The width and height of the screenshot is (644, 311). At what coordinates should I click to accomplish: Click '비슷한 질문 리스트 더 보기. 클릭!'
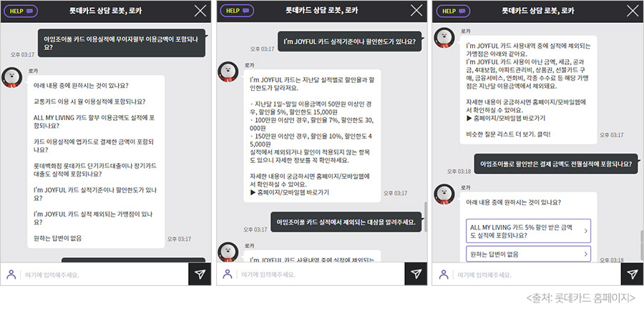[508, 134]
